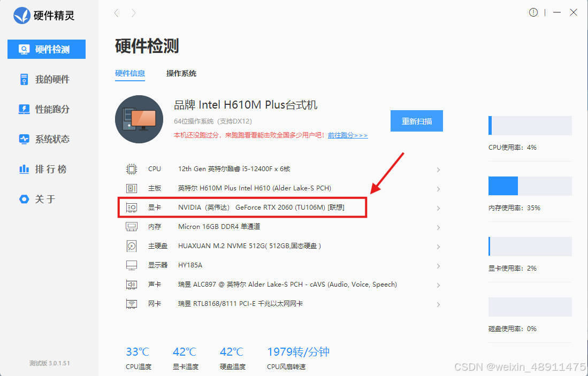Expand the 主板 row chevron
588x376 pixels.
tap(438, 189)
